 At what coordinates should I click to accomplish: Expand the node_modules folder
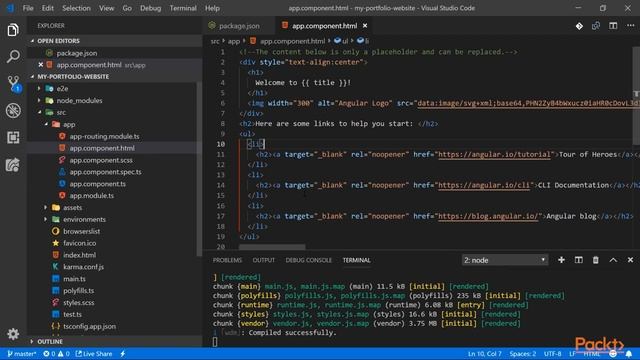[40, 100]
